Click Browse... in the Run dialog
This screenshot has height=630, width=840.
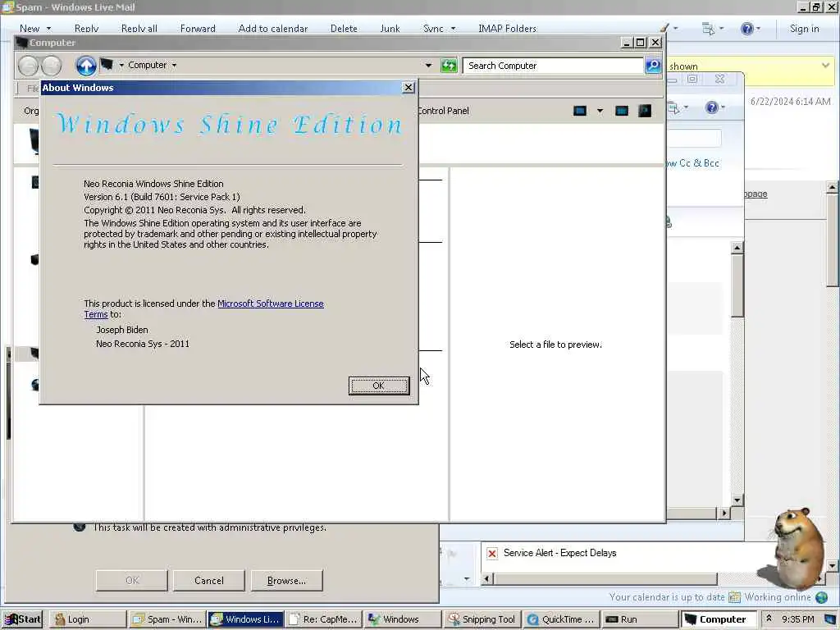point(286,580)
